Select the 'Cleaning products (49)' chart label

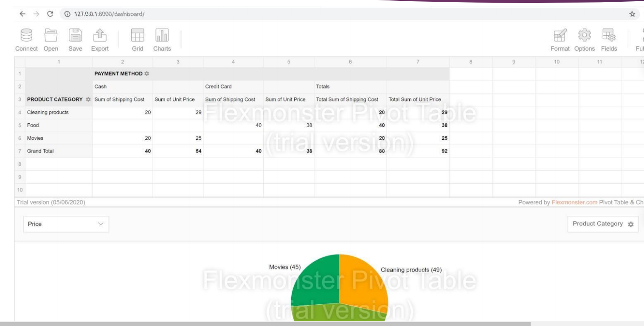(411, 269)
